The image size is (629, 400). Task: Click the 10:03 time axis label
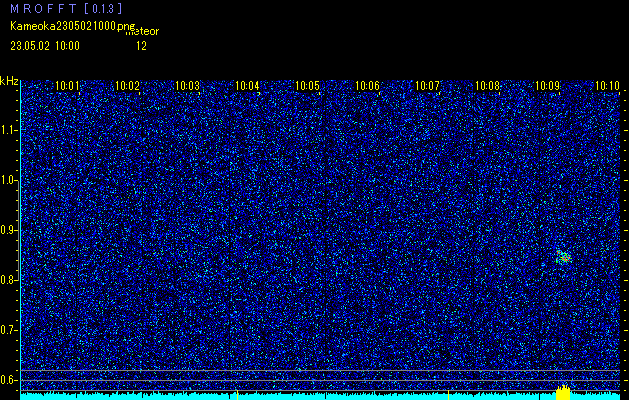(x=187, y=85)
